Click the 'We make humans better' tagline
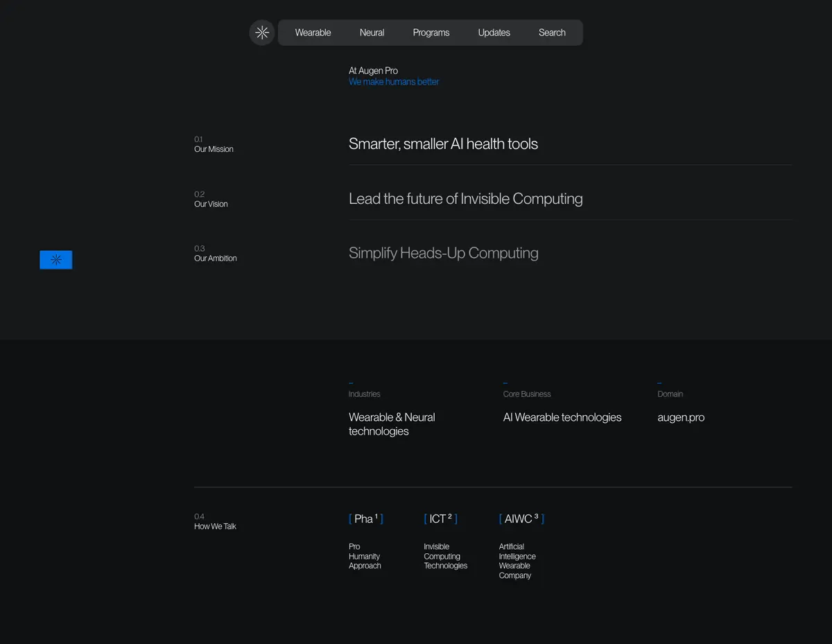 [394, 82]
